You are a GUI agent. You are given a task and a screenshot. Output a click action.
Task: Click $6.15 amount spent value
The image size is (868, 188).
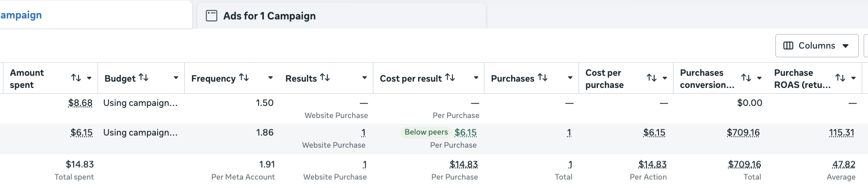pyautogui.click(x=81, y=133)
